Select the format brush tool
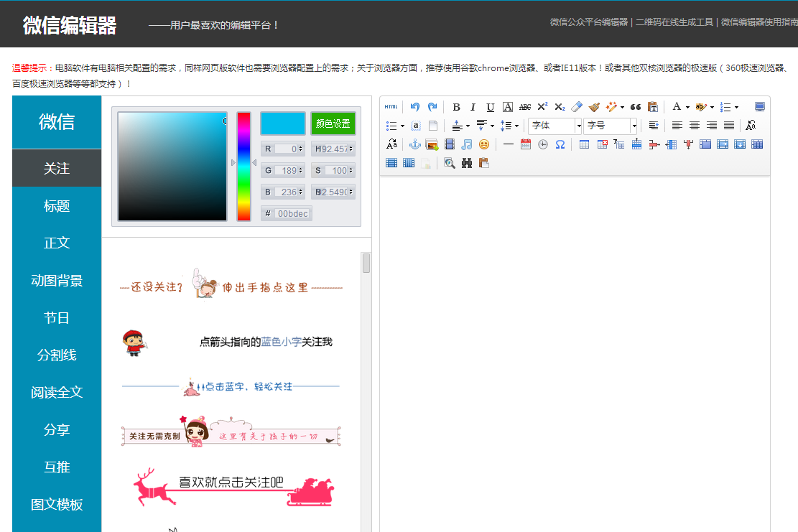The width and height of the screenshot is (798, 532). coord(594,107)
